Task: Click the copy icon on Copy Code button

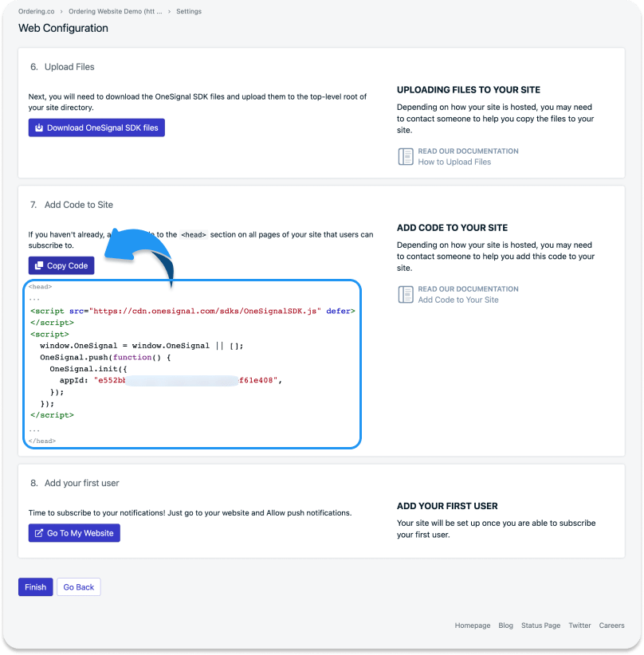Action: [39, 265]
